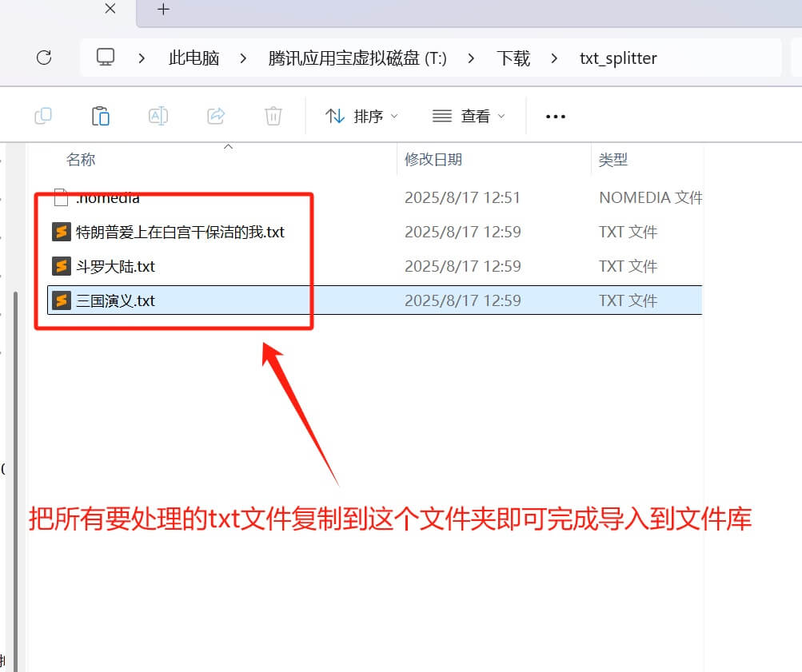Select the .nomedia file
This screenshot has width=802, height=672.
pos(107,198)
